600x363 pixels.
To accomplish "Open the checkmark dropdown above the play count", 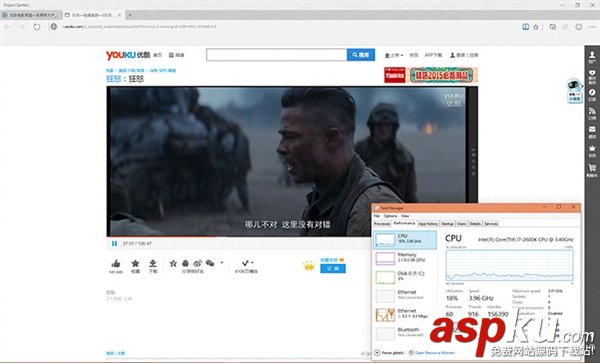I will [x=247, y=263].
